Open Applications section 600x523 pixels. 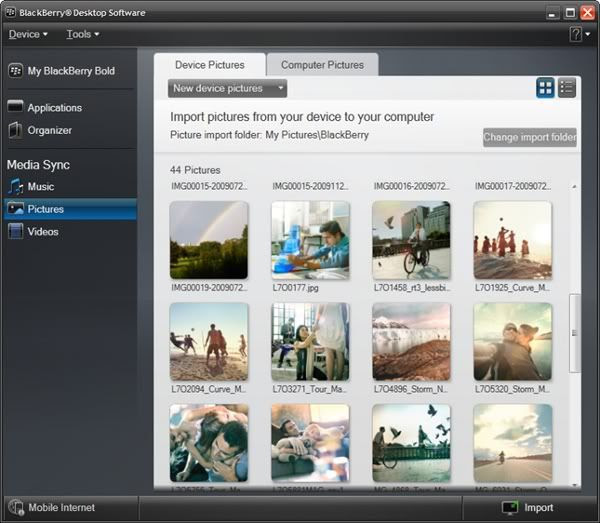[55, 108]
